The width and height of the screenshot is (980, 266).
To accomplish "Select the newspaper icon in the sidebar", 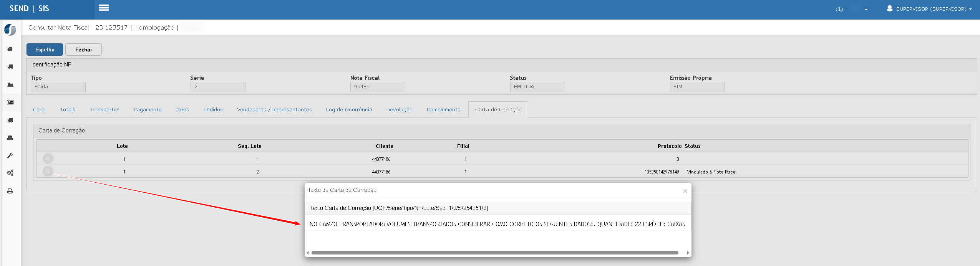I will coord(10,102).
